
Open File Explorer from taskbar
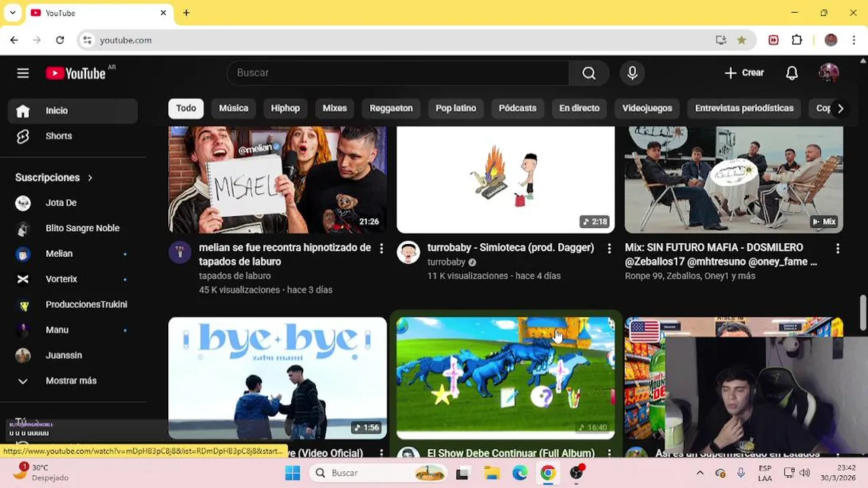492,473
